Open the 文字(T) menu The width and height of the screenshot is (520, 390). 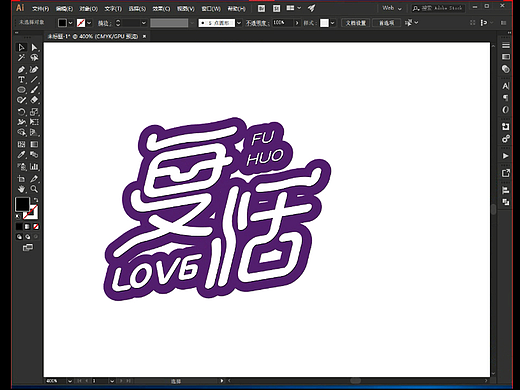(113, 9)
